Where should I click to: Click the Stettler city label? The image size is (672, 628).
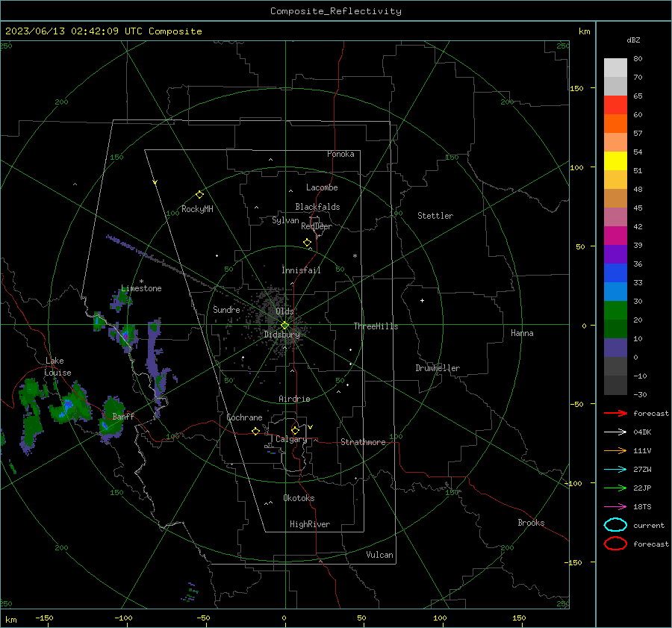[435, 216]
